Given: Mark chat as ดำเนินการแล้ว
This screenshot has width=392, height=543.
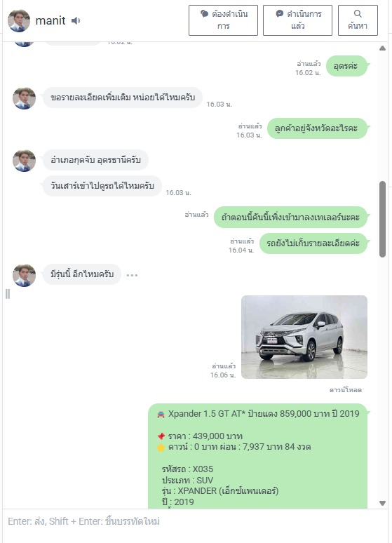Looking at the screenshot, I should pyautogui.click(x=297, y=20).
